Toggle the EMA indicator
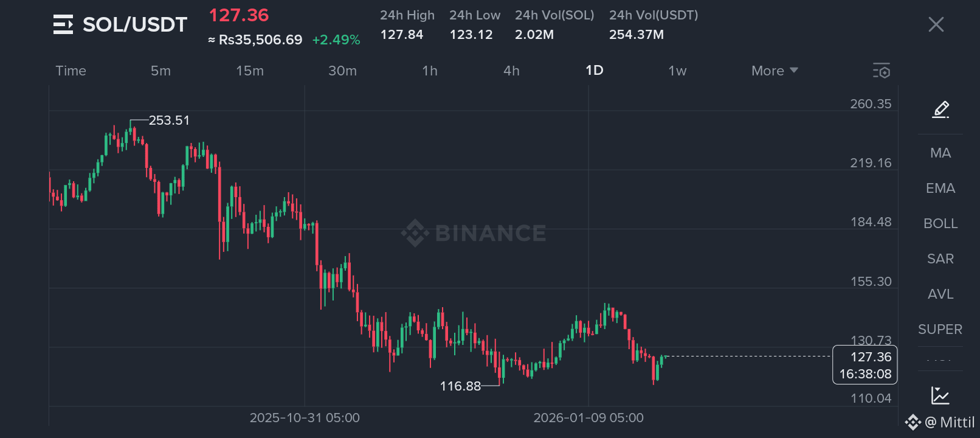 (940, 188)
